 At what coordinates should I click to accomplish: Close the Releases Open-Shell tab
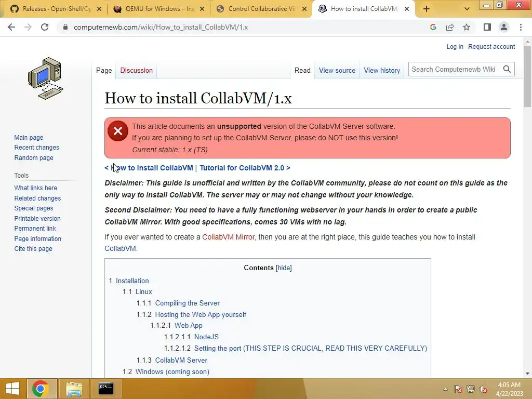click(99, 9)
